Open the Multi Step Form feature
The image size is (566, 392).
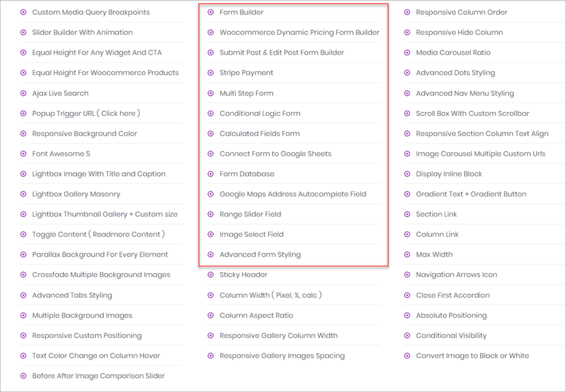(247, 93)
